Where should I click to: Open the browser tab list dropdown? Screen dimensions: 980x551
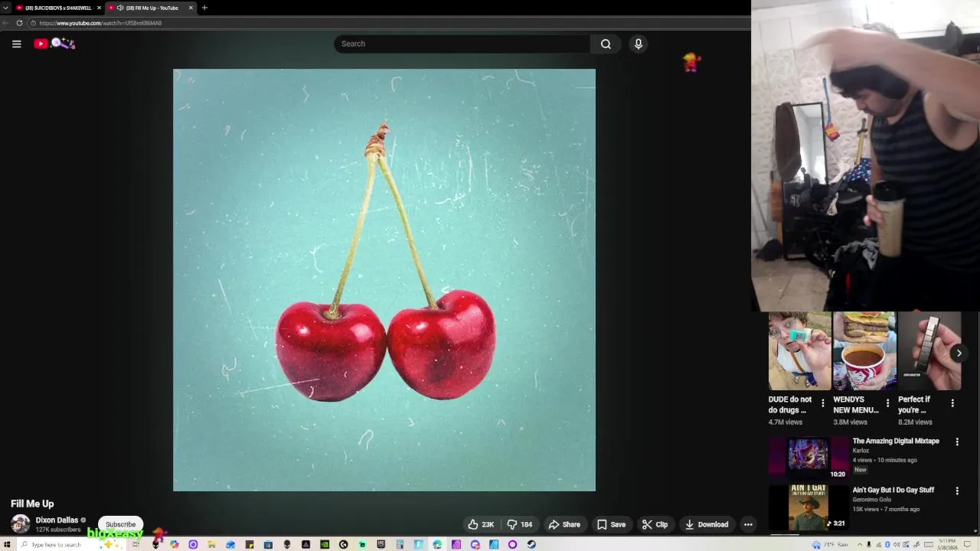(5, 8)
